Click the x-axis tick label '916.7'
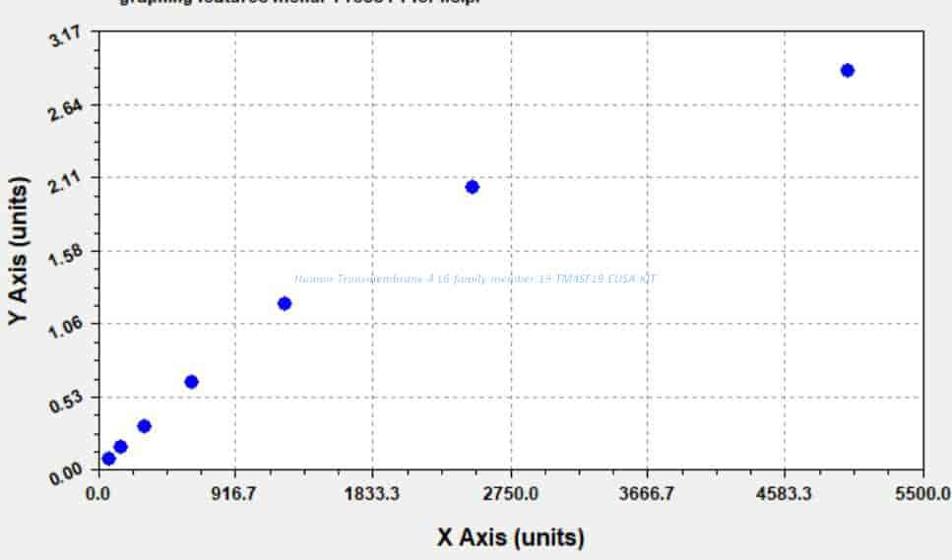The image size is (952, 560). [x=235, y=494]
